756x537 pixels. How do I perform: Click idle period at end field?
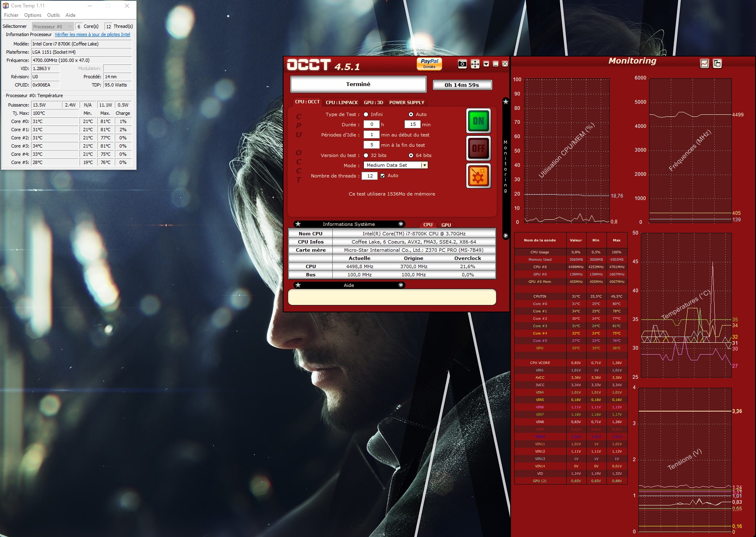click(372, 145)
